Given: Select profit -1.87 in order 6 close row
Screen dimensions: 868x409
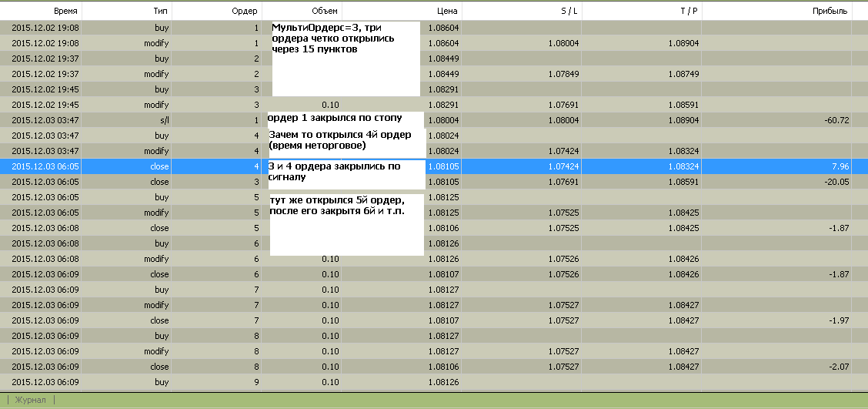Looking at the screenshot, I should pos(838,274).
